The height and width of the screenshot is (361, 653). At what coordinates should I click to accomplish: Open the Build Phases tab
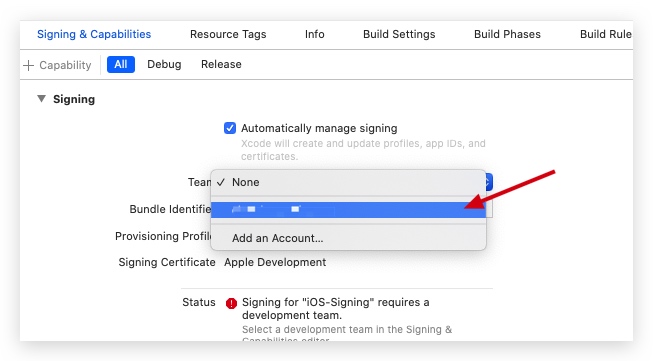(x=507, y=34)
